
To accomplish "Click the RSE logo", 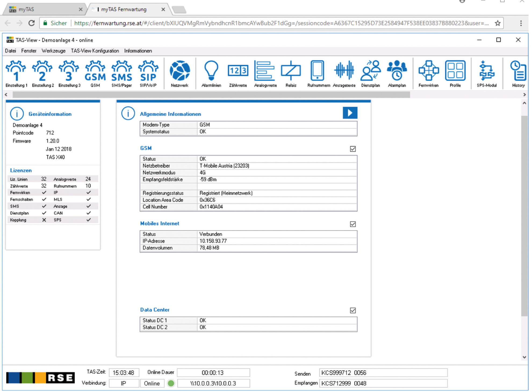I will click(40, 378).
